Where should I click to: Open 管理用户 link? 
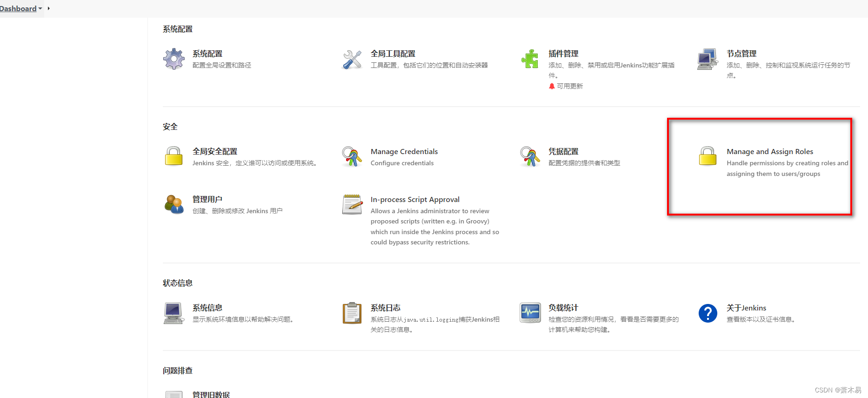pyautogui.click(x=207, y=199)
